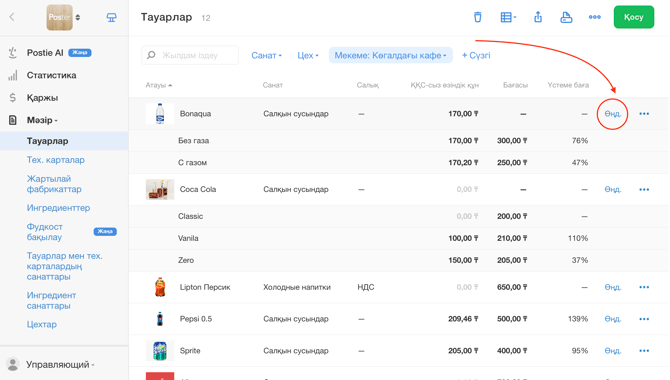Select Ингредиенттер in sidebar menu

click(58, 208)
